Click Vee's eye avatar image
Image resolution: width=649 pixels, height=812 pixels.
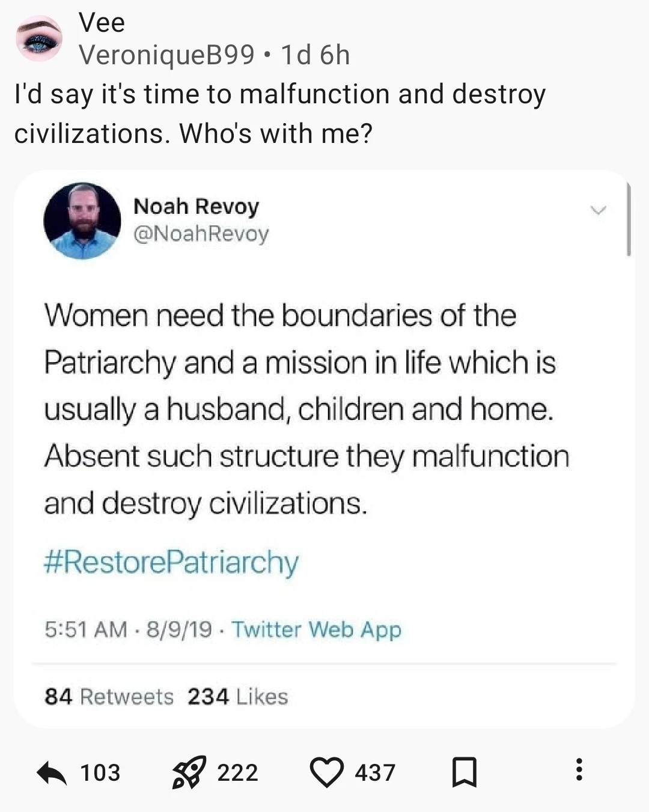coord(38,38)
